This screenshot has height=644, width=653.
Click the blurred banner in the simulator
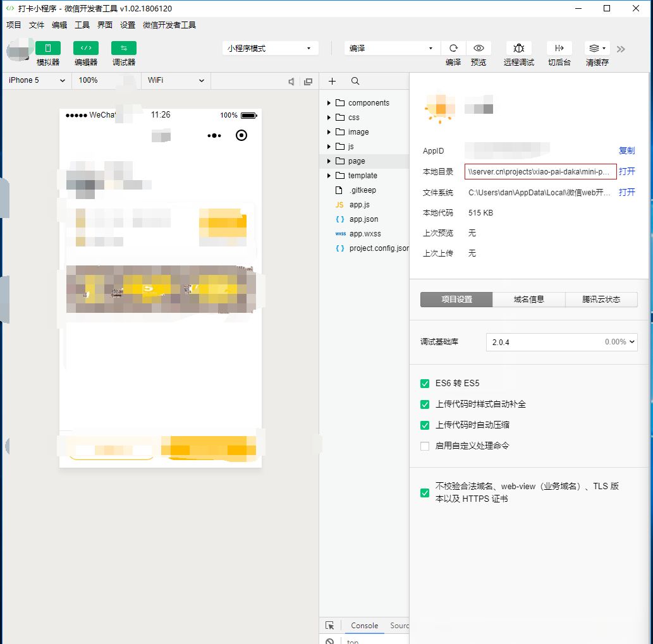point(161,289)
